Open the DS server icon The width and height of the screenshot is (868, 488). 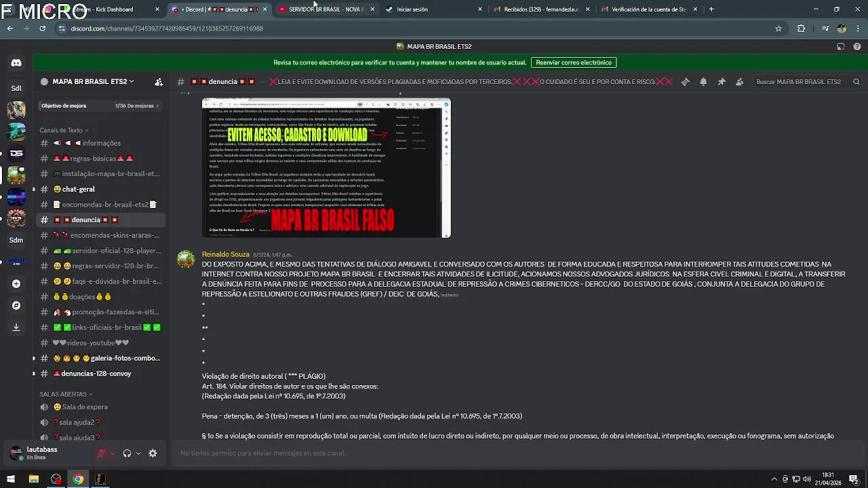[x=16, y=153]
